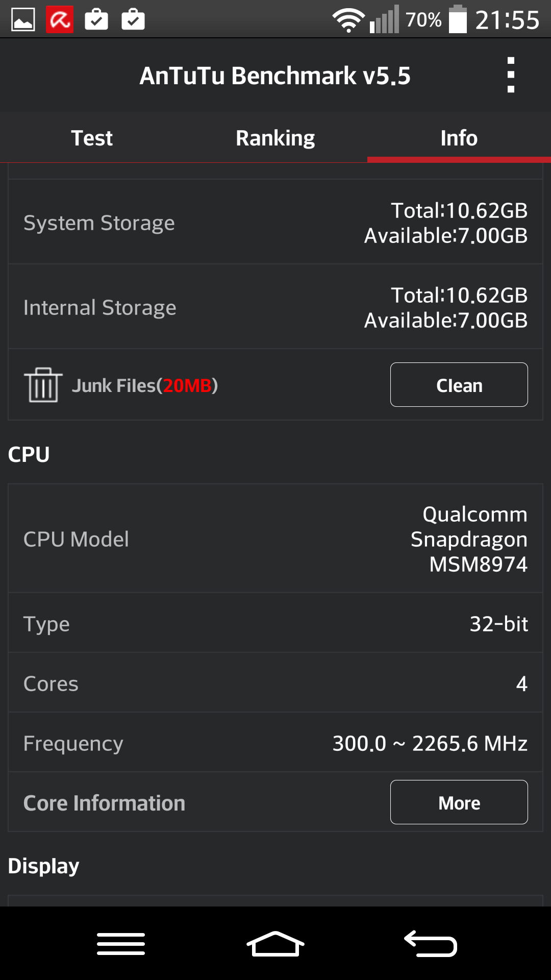
Task: Tap the Avira notification icon
Action: (x=60, y=20)
